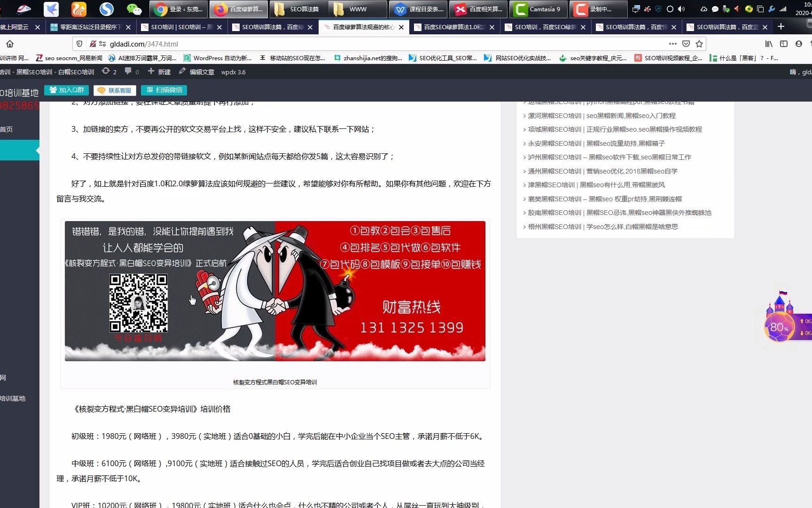
Task: Open the AI速排万词霸屏 bookmark
Action: tap(142, 58)
